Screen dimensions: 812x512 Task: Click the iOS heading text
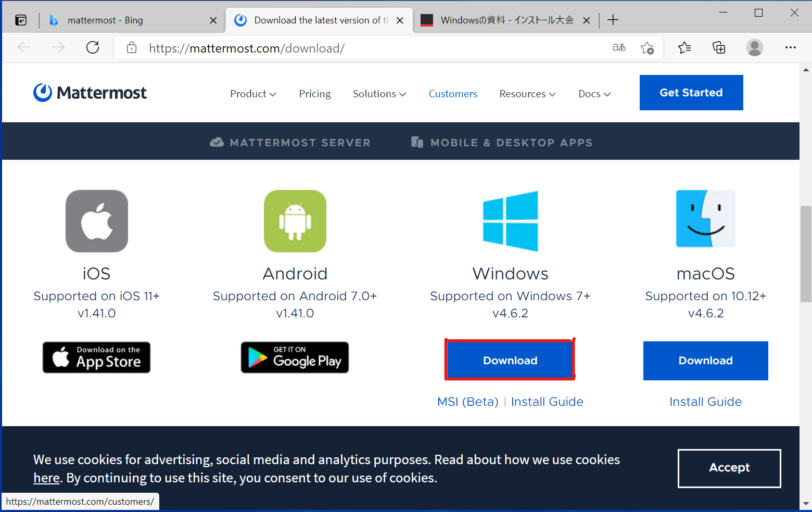(x=97, y=274)
